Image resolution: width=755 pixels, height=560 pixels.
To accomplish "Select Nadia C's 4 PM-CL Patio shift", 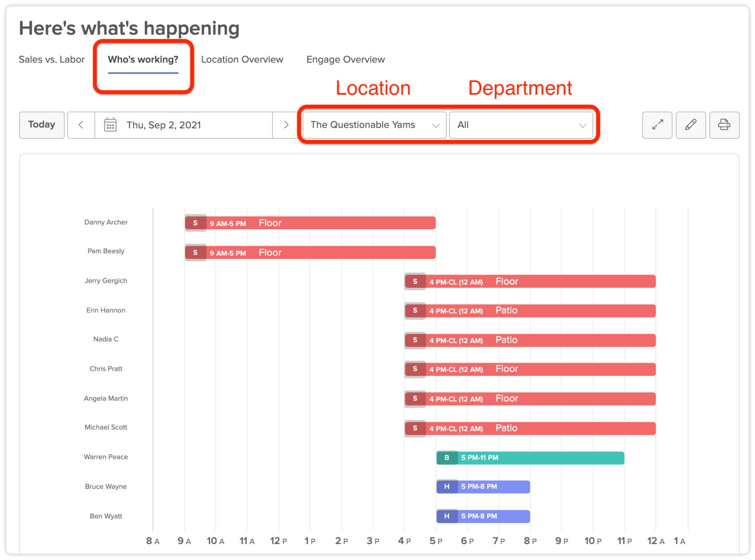I will click(530, 341).
